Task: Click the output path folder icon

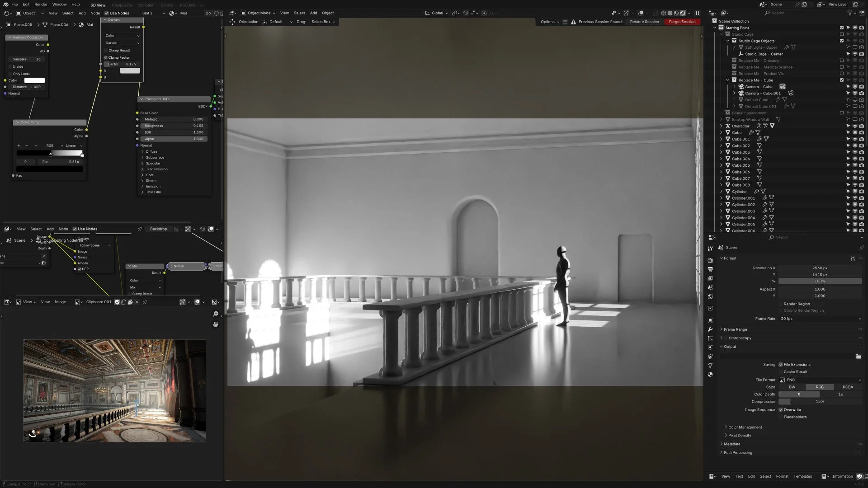Action: [x=858, y=357]
